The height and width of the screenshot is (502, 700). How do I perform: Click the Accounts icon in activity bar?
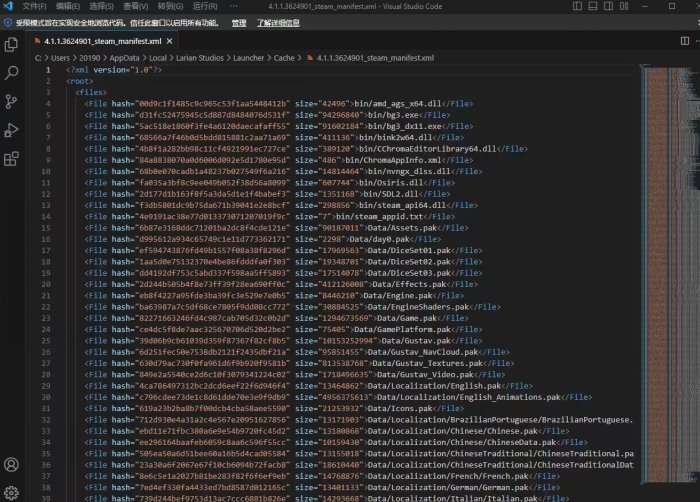[12, 464]
